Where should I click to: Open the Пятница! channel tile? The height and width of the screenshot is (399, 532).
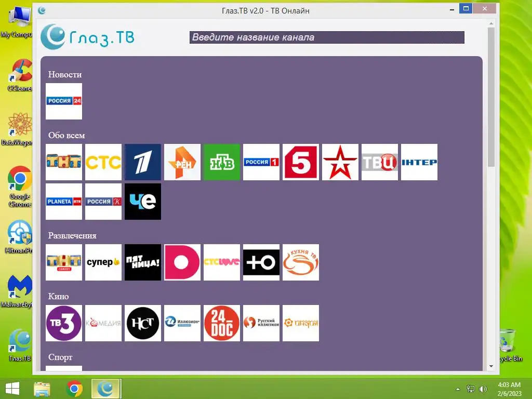(143, 262)
